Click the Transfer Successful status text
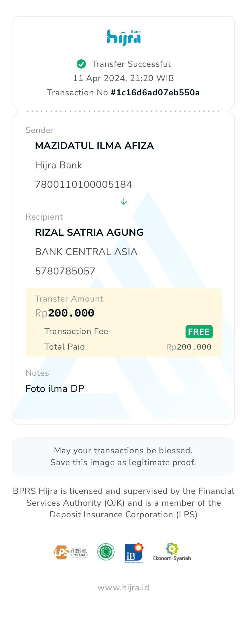Screen dimensions: 247x644 click(x=131, y=64)
